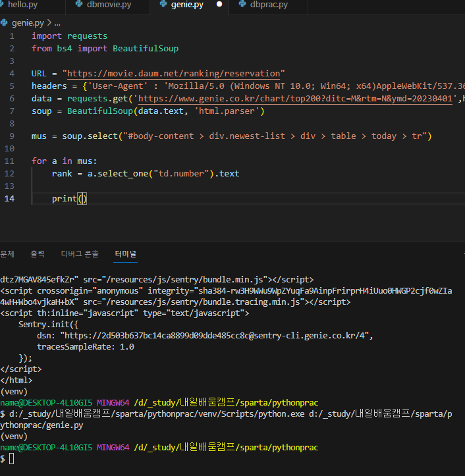Open the 출력 (Output) panel tab
465x476 pixels.
[x=38, y=253]
